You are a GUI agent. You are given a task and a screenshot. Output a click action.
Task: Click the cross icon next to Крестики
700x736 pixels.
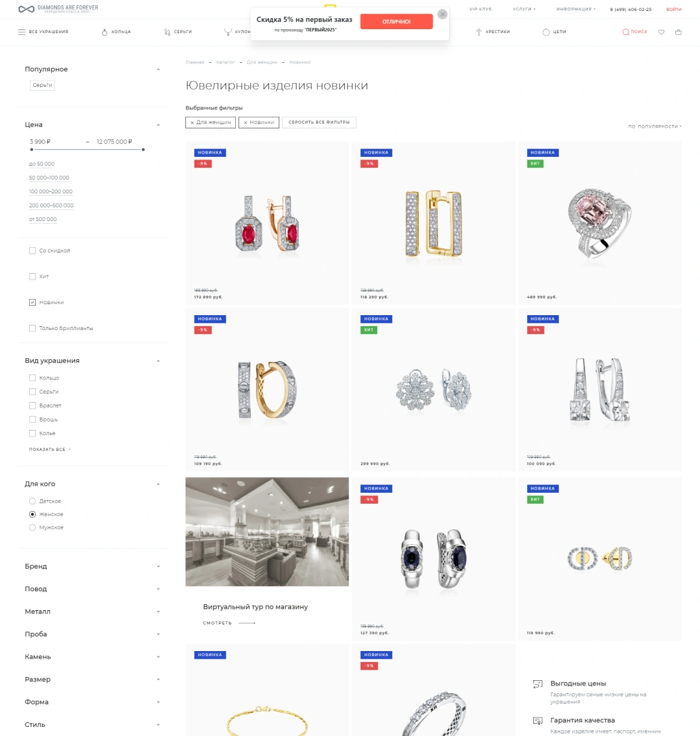tap(478, 32)
